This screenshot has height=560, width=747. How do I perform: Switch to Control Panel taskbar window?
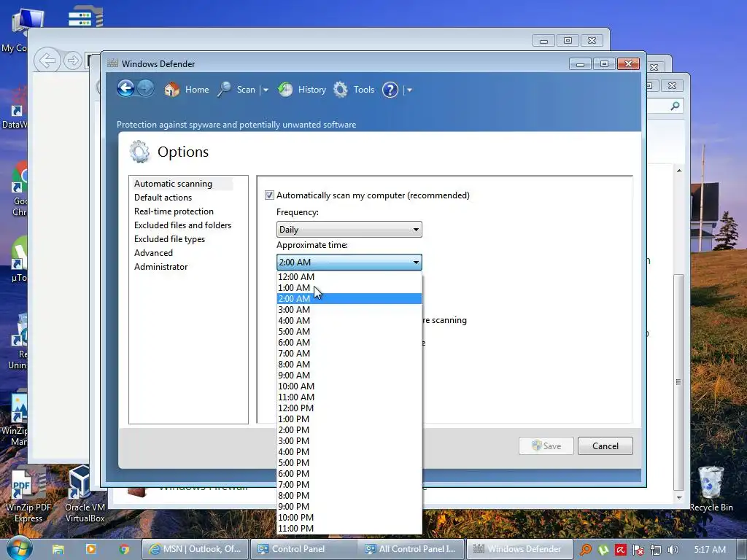[303, 549]
